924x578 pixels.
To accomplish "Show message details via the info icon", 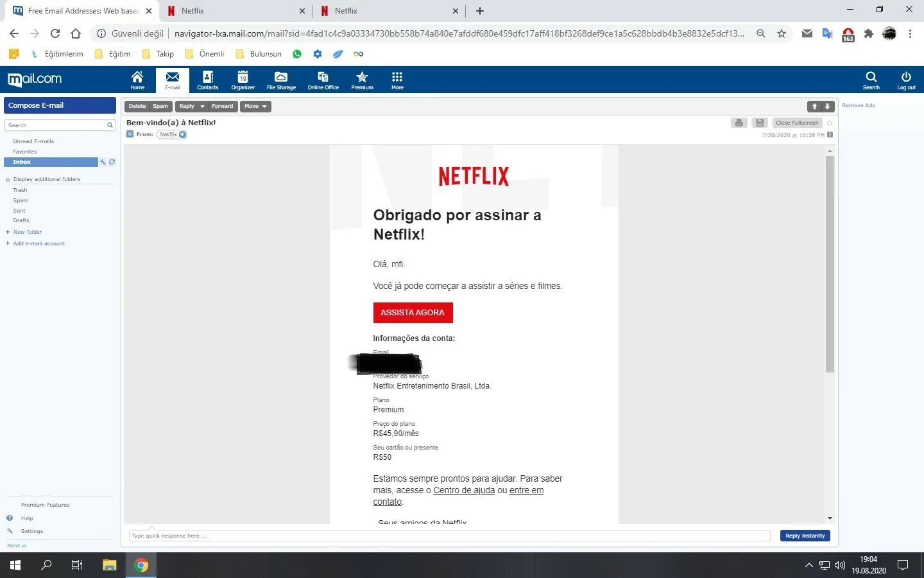I will 830,135.
